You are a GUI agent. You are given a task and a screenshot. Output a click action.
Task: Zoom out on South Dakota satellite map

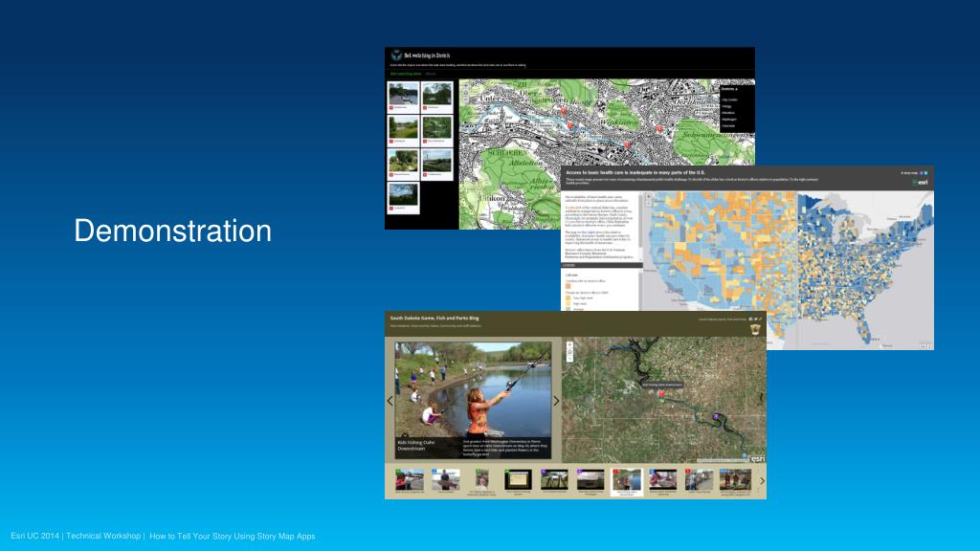click(569, 359)
